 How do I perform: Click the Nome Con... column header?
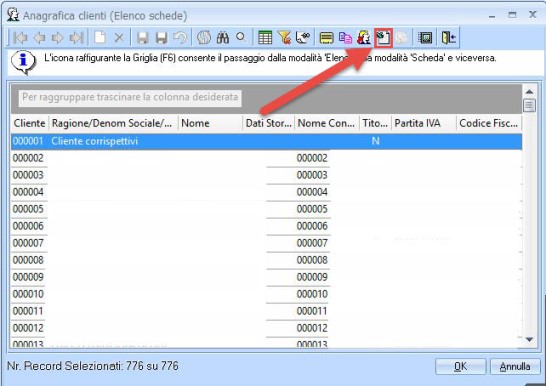point(327,123)
